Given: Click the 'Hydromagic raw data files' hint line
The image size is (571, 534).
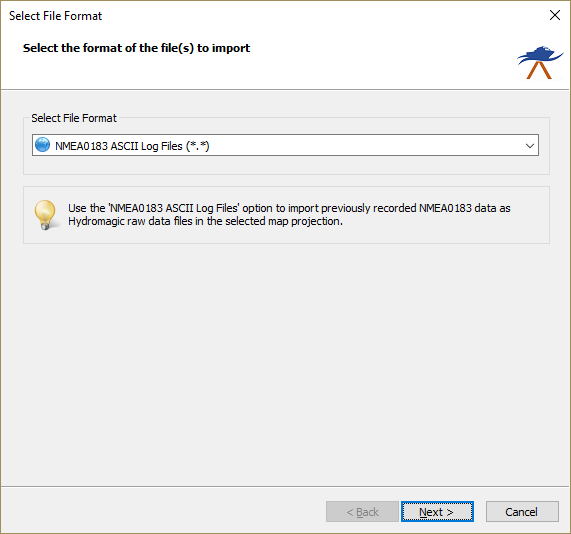Looking at the screenshot, I should [205, 221].
